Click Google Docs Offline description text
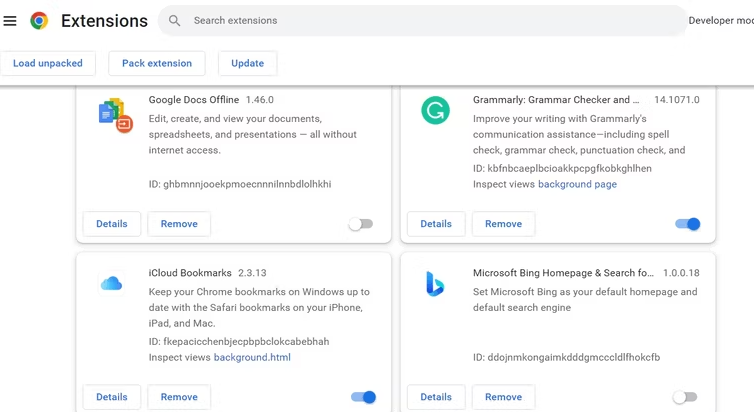 [252, 134]
